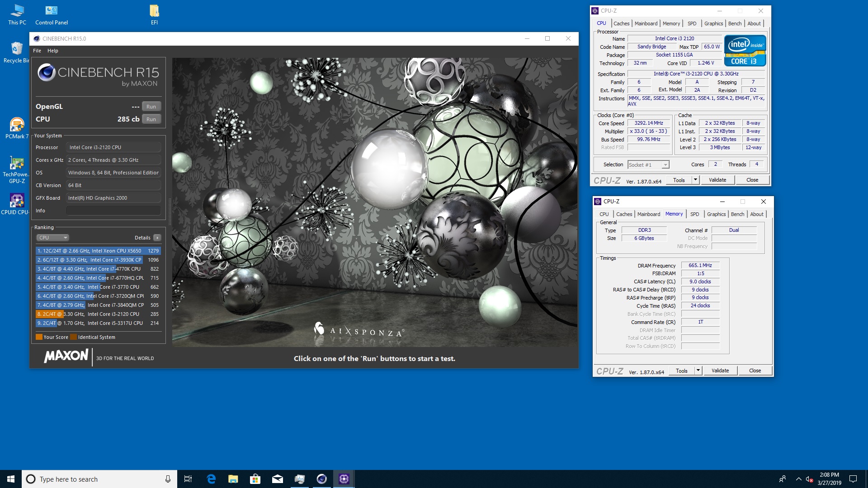Image resolution: width=868 pixels, height=488 pixels.
Task: Click the Identical System legend swatch
Action: pyautogui.click(x=73, y=337)
